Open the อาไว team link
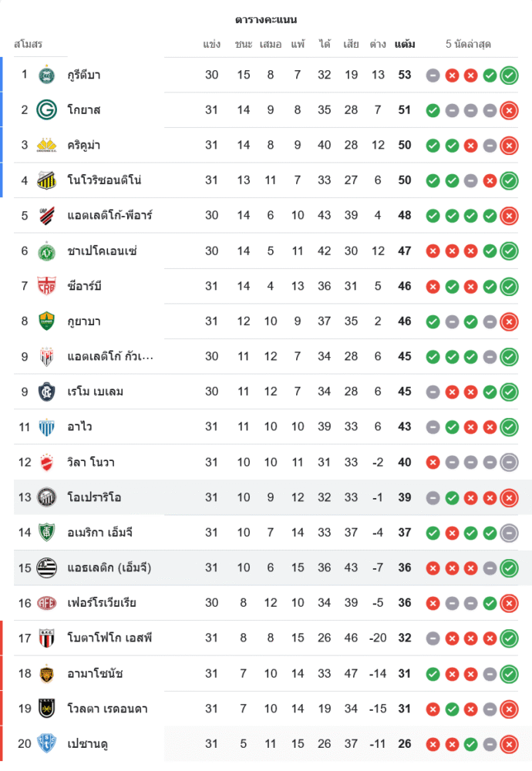Image resolution: width=532 pixels, height=771 pixels. click(80, 427)
